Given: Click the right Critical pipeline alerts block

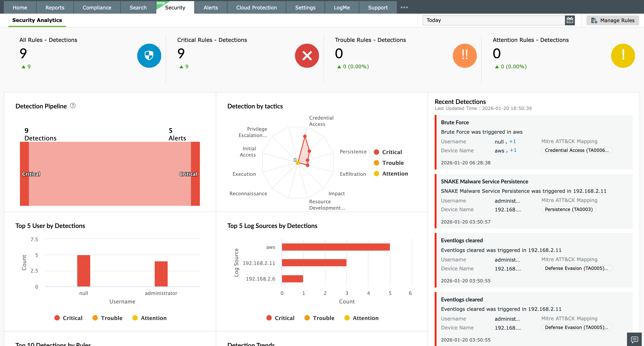Looking at the screenshot, I should 195,174.
